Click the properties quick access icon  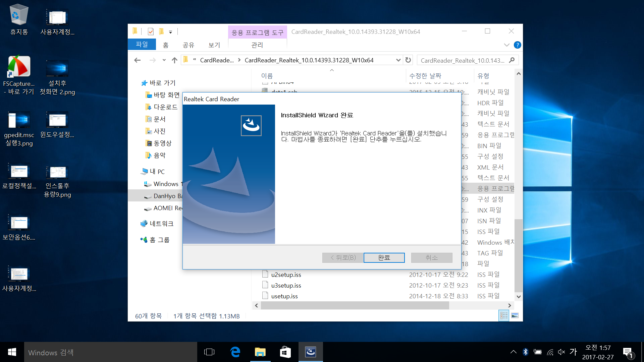[x=151, y=32]
